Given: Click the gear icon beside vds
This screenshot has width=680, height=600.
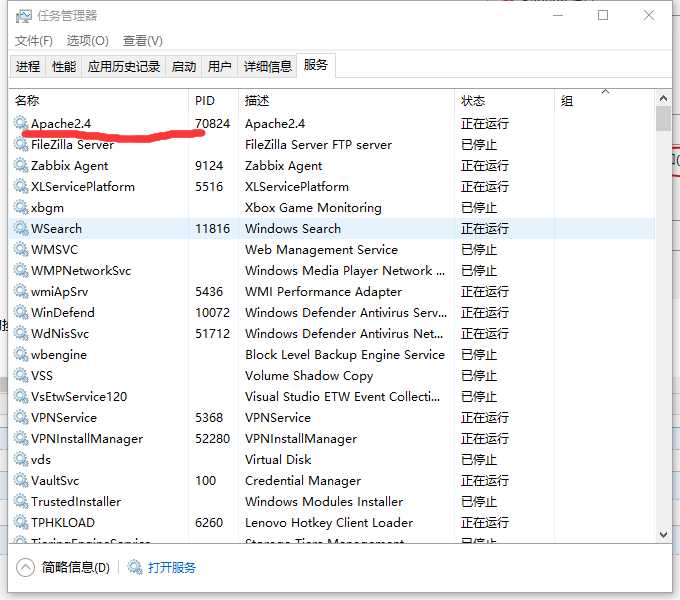Looking at the screenshot, I should tap(21, 459).
